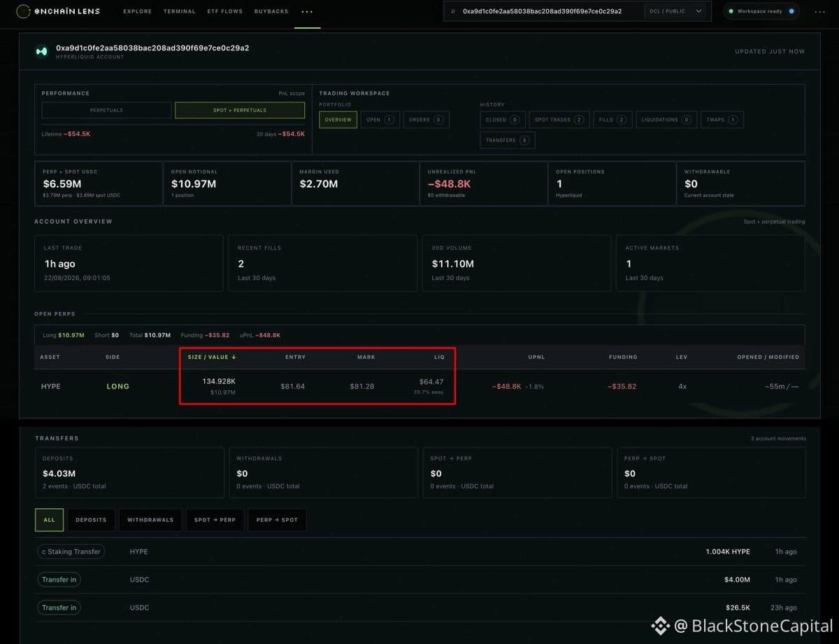
Task: Click the Hyperliquid account avatar icon
Action: [42, 51]
